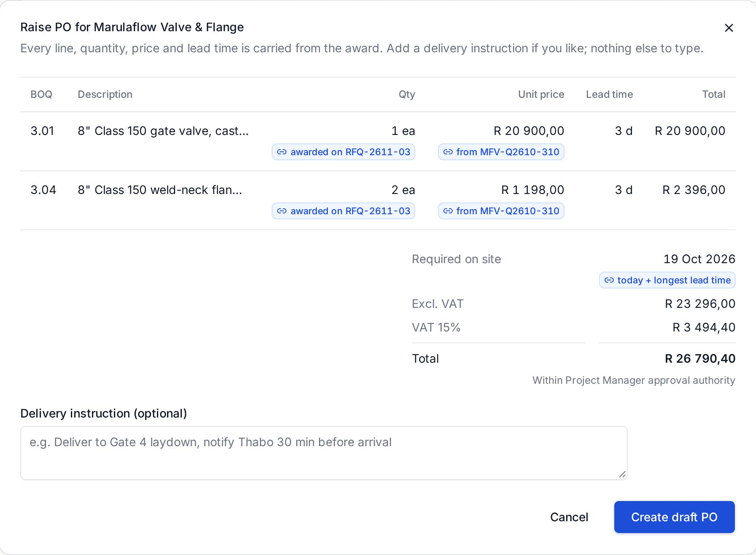Open awarded RFQ-2611-03 link for gate valve row
This screenshot has height=555, width=756.
coord(343,152)
